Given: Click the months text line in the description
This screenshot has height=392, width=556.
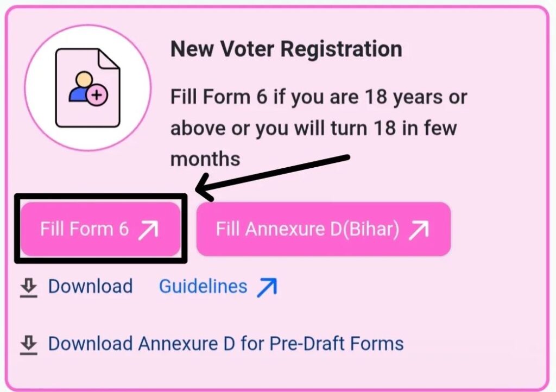Looking at the screenshot, I should click(x=204, y=159).
